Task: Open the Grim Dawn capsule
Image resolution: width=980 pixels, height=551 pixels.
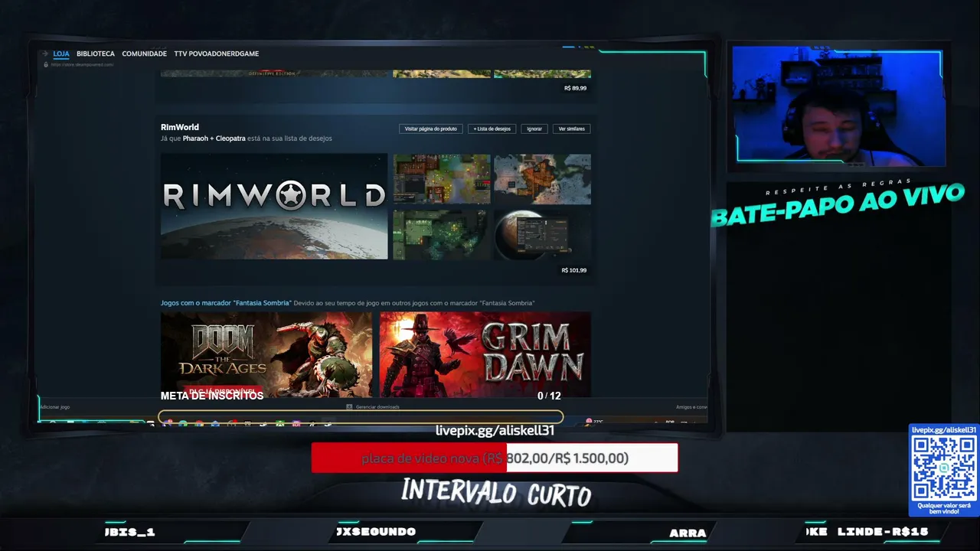Action: tap(485, 354)
